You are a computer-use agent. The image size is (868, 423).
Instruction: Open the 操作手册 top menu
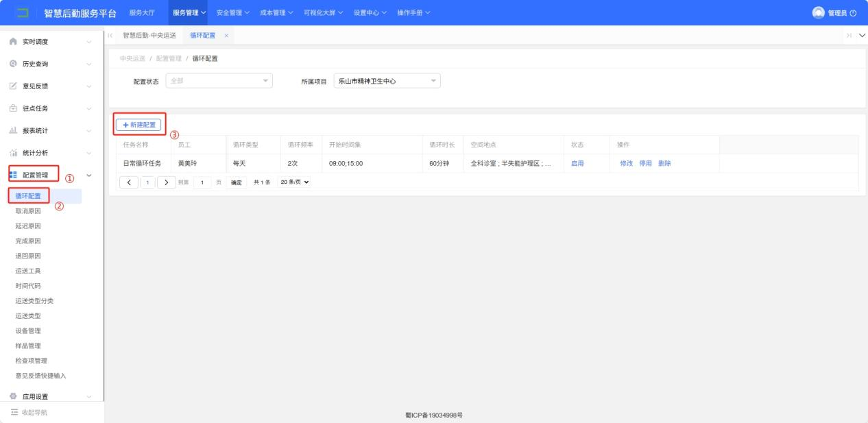[x=413, y=13]
